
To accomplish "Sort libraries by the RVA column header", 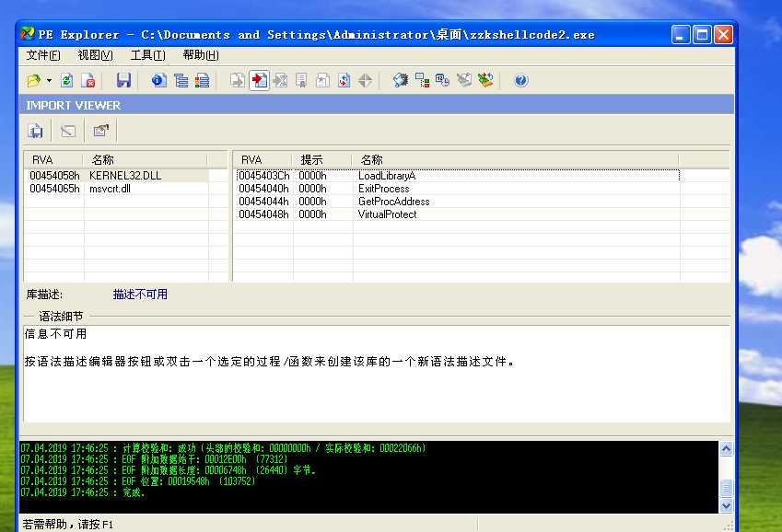I will (53, 160).
